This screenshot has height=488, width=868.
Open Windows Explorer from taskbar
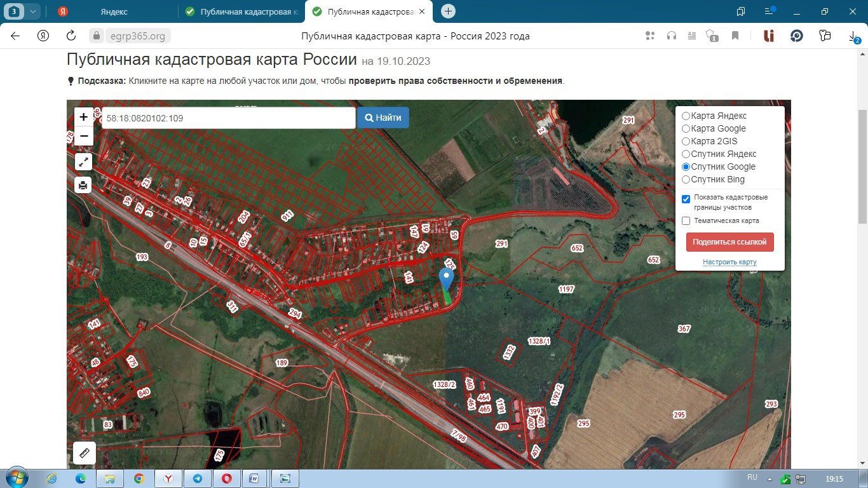click(x=110, y=478)
